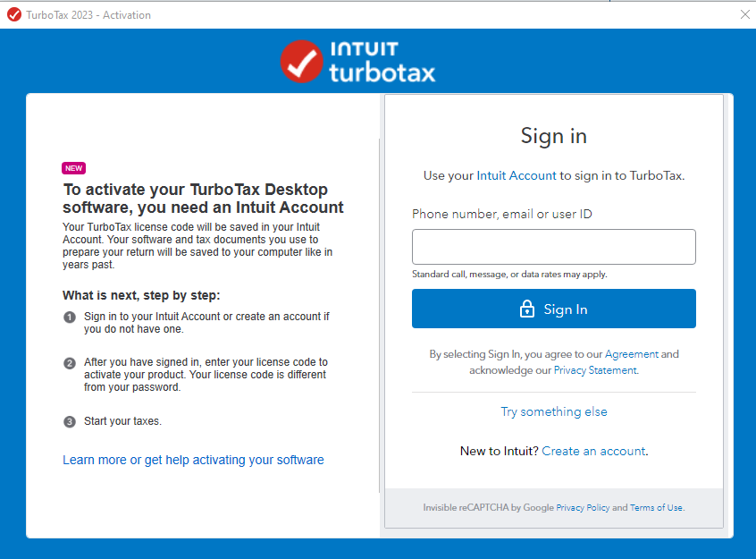Click the TurboTax checkmark icon in title bar
The height and width of the screenshot is (559, 756).
click(14, 15)
